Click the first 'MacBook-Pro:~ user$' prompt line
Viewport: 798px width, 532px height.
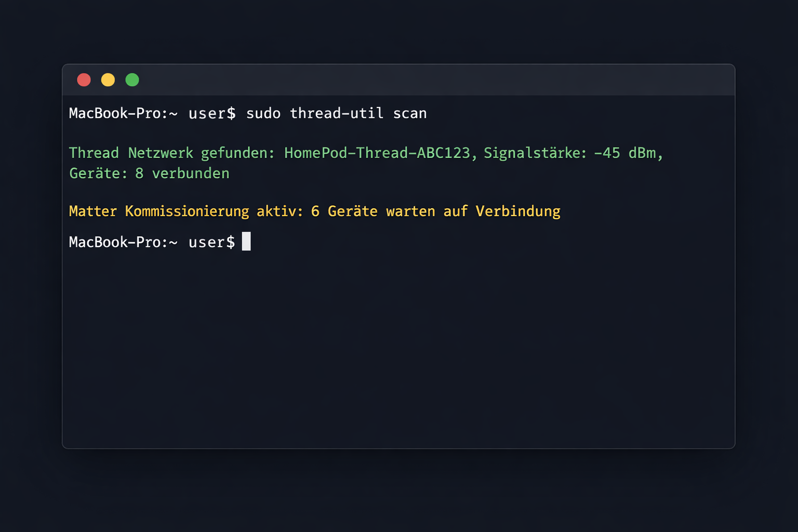point(152,113)
